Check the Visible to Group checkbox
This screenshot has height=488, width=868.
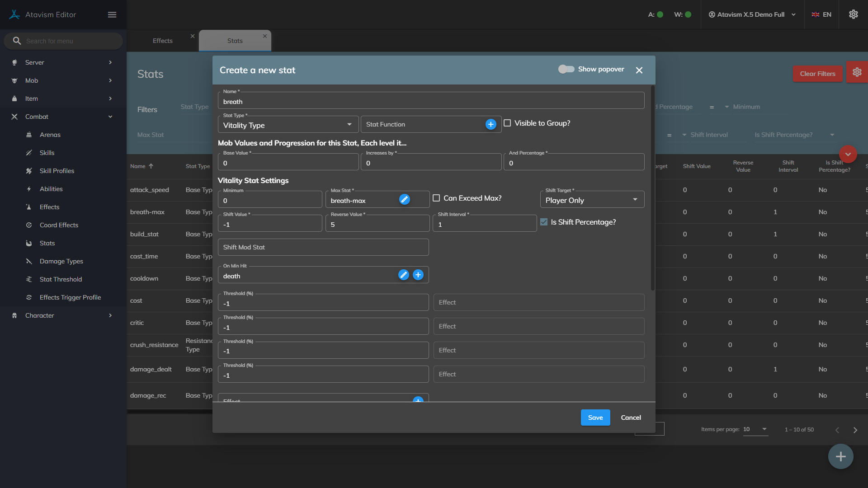coord(507,123)
